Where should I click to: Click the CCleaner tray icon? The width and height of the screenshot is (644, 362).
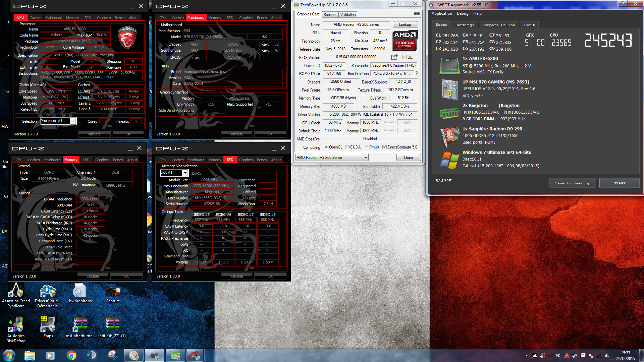543,356
